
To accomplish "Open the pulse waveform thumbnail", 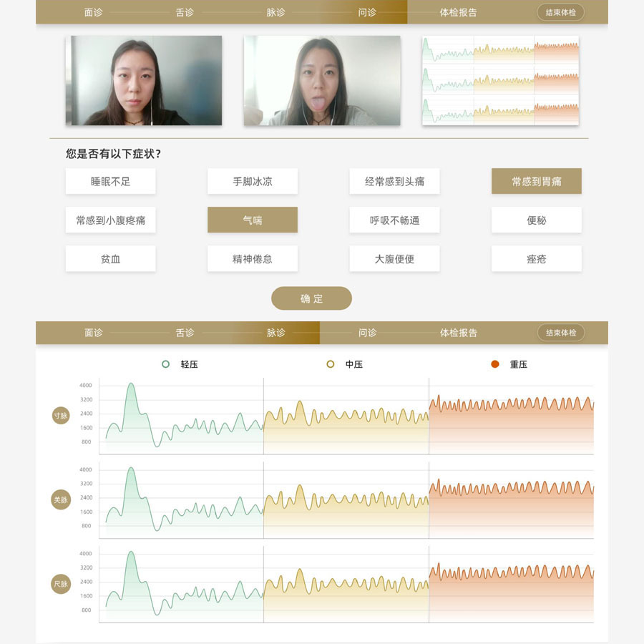I will click(500, 80).
